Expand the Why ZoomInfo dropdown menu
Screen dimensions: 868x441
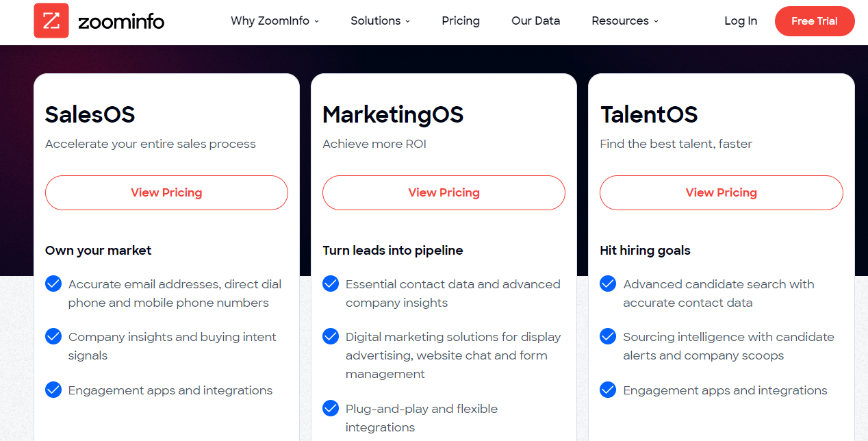pos(275,21)
